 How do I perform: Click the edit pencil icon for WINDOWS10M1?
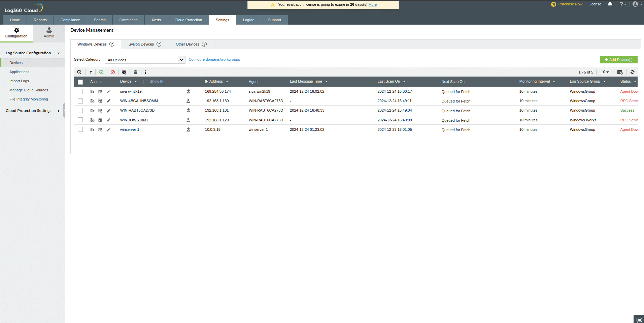108,120
